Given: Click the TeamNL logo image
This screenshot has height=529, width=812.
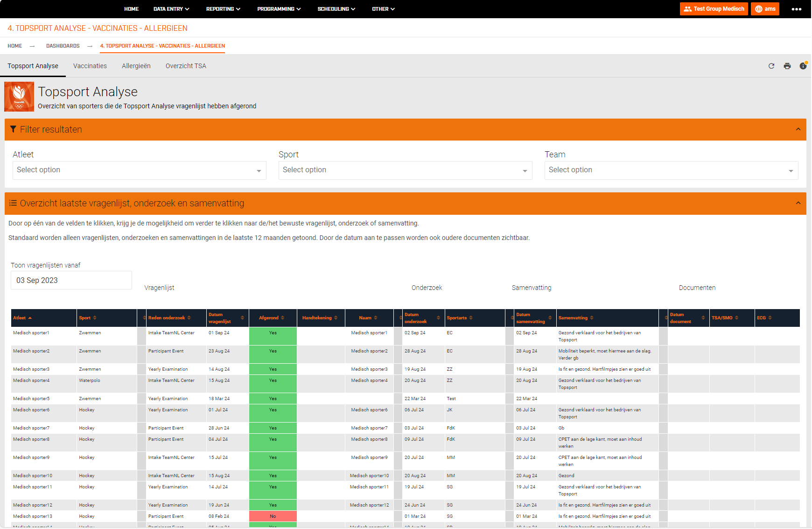Looking at the screenshot, I should point(19,97).
